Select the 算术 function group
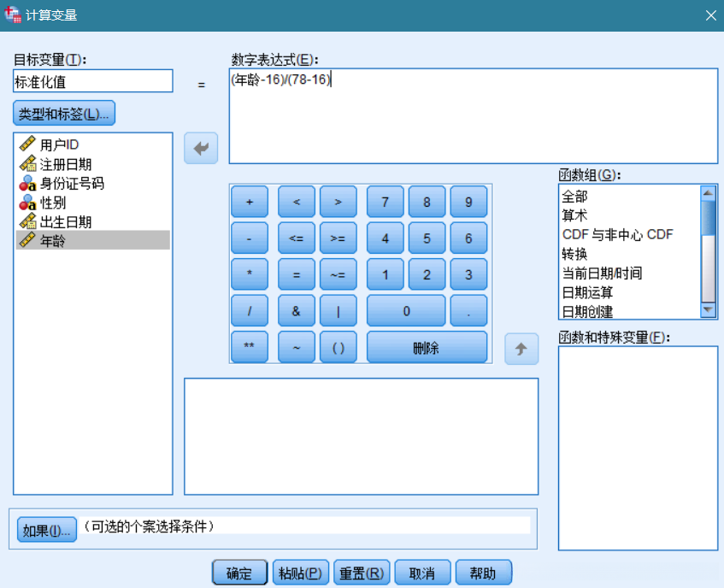 click(574, 215)
